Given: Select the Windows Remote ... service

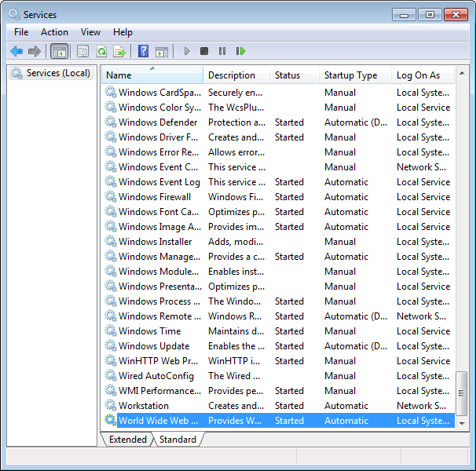Looking at the screenshot, I should [278, 316].
